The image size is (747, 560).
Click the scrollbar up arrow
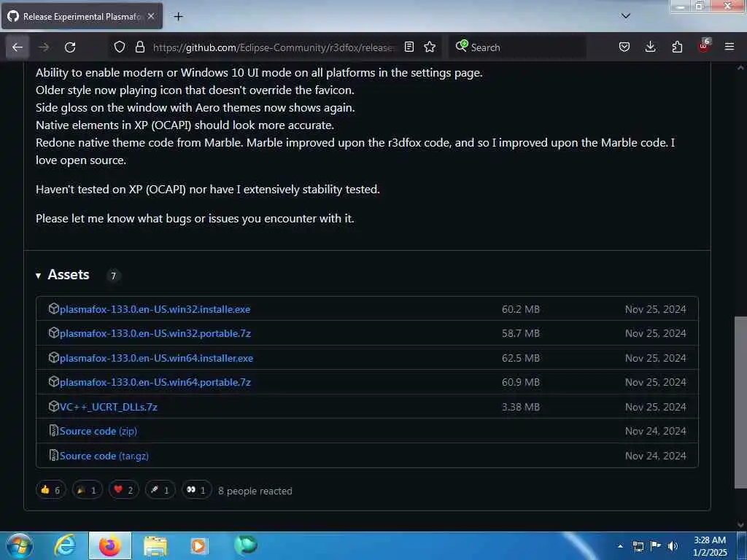740,68
